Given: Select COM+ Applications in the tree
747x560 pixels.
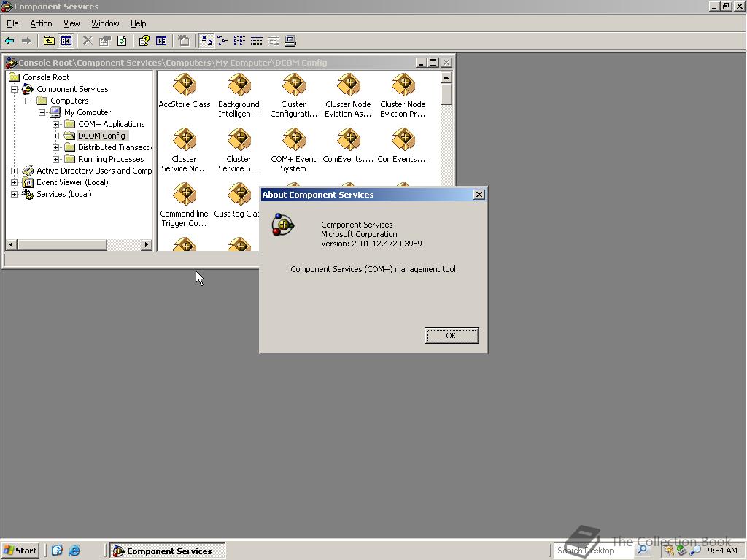Looking at the screenshot, I should point(111,124).
